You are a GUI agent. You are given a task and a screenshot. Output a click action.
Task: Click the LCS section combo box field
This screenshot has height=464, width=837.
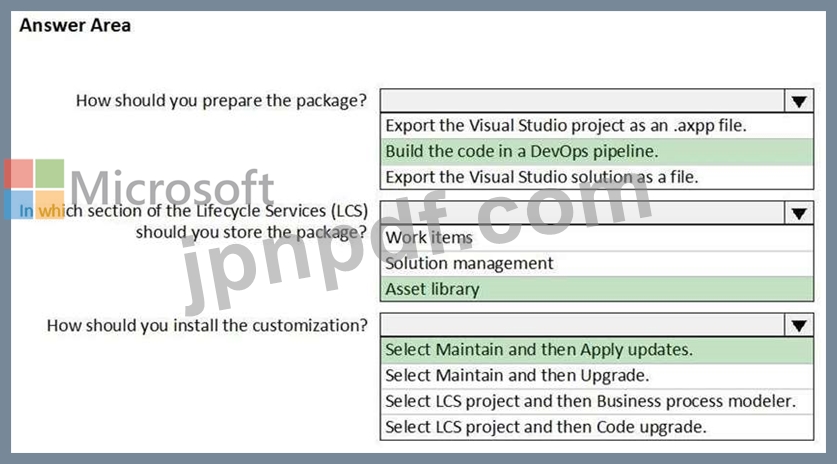(582, 213)
